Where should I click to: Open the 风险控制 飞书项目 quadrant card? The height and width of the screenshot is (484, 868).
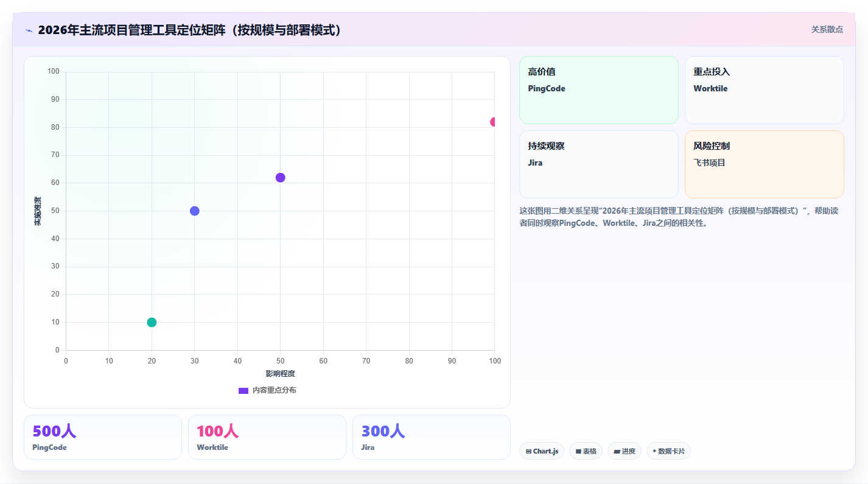[x=764, y=164]
